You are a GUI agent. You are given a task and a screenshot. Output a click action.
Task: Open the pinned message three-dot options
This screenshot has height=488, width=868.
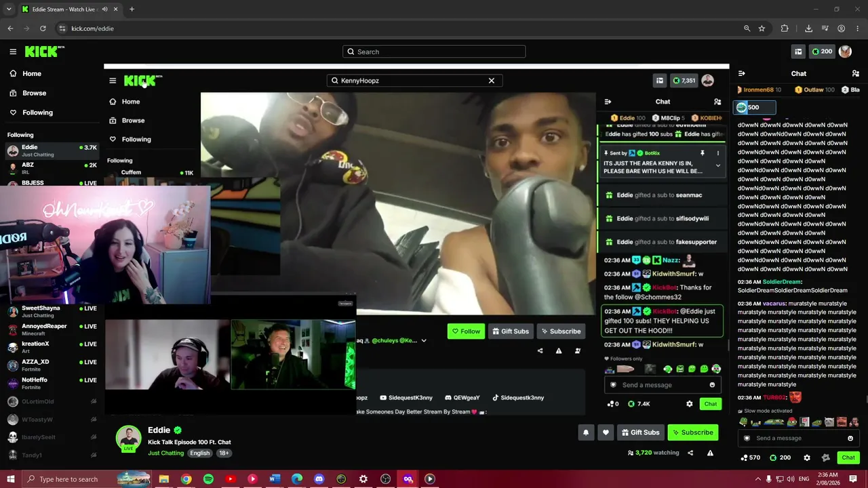coord(718,153)
